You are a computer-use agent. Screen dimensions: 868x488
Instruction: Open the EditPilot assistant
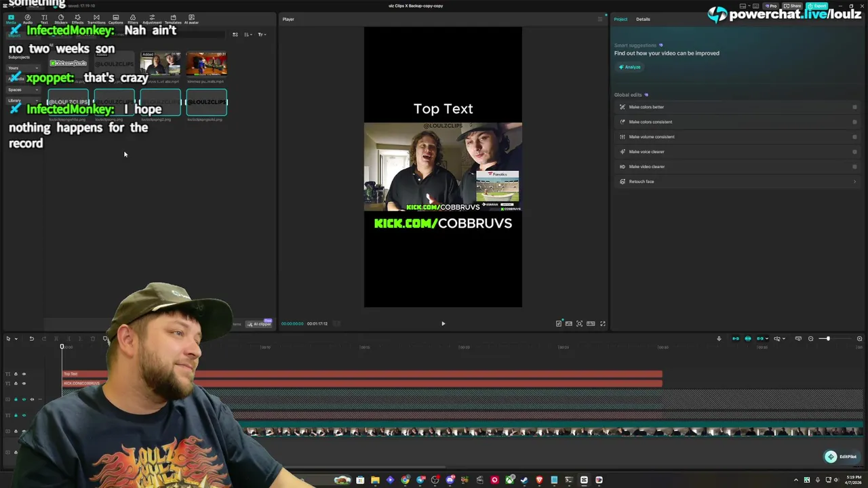[x=841, y=457]
